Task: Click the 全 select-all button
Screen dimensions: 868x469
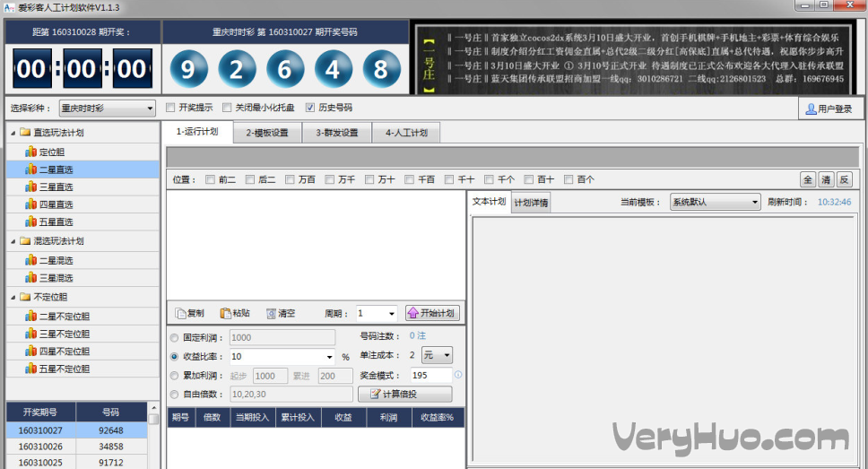Action: point(808,179)
